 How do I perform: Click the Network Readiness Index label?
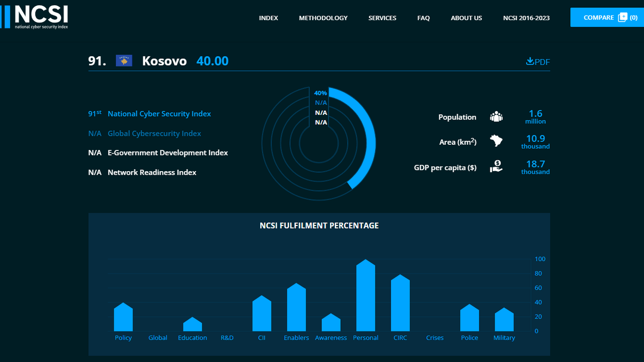coord(152,173)
